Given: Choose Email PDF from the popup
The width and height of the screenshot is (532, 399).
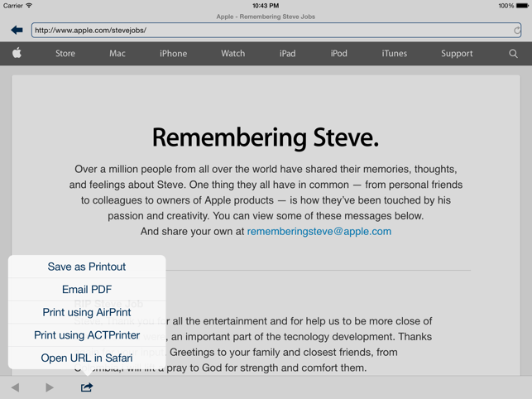Looking at the screenshot, I should point(87,290).
